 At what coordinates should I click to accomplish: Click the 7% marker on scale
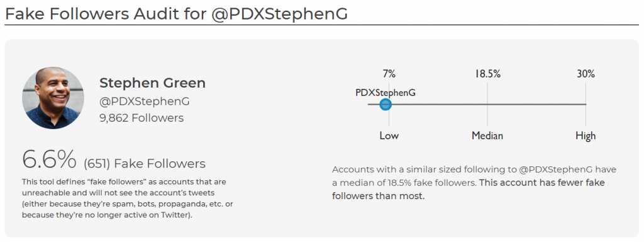(389, 74)
